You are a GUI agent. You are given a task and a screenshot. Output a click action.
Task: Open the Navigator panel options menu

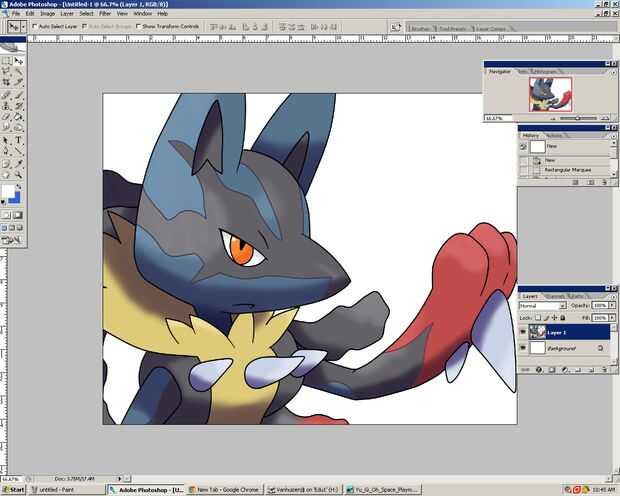click(x=614, y=72)
